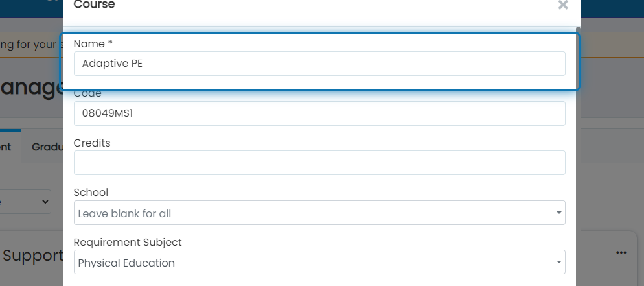Close the Course dialog with the X icon
644x286 pixels.
point(562,5)
